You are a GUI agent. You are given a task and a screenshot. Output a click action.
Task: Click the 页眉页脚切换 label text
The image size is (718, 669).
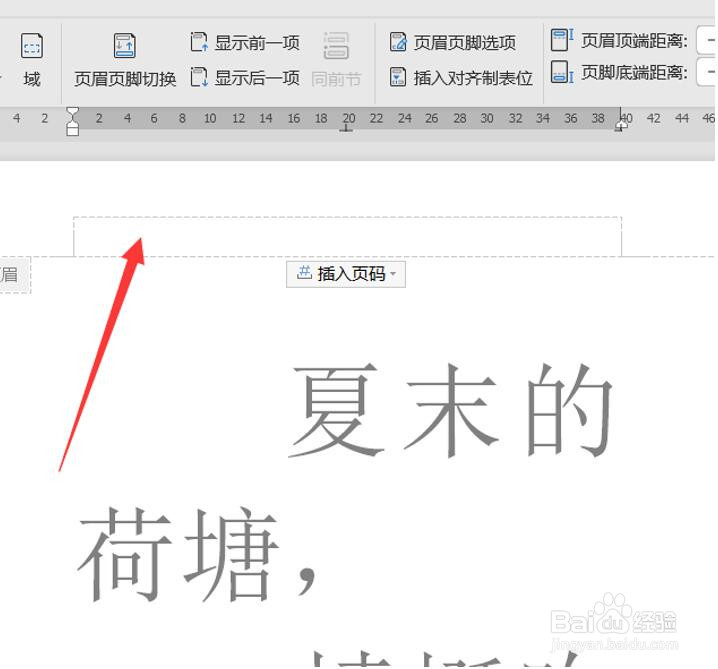tap(125, 79)
